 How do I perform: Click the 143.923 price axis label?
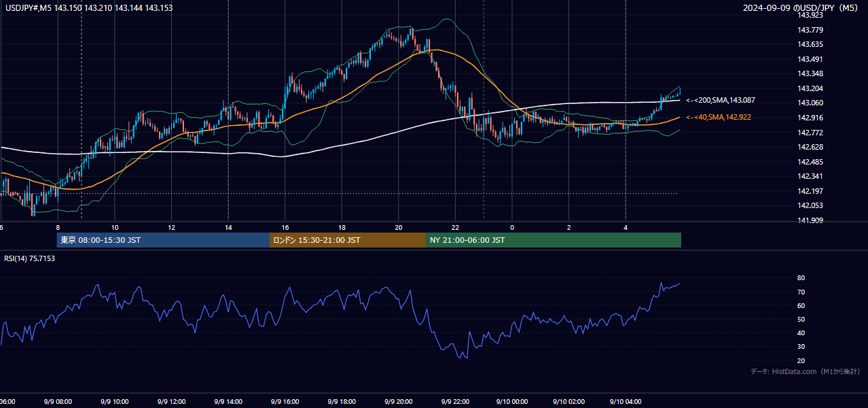click(x=810, y=15)
